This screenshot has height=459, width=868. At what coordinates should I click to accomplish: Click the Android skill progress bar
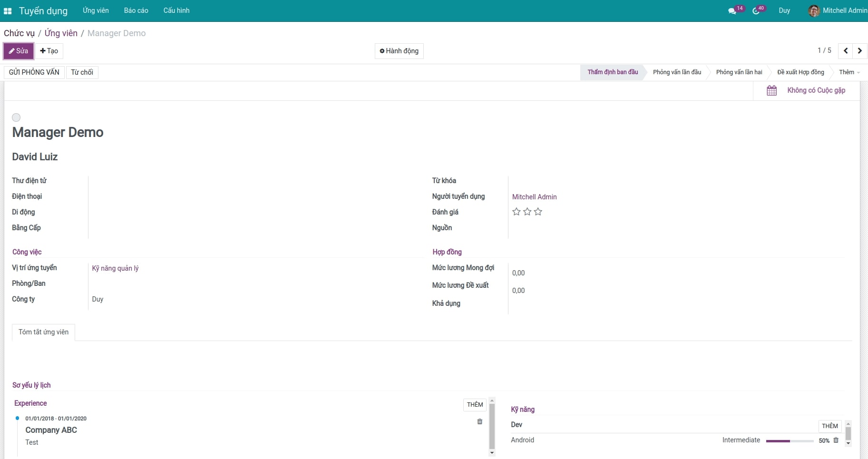790,441
